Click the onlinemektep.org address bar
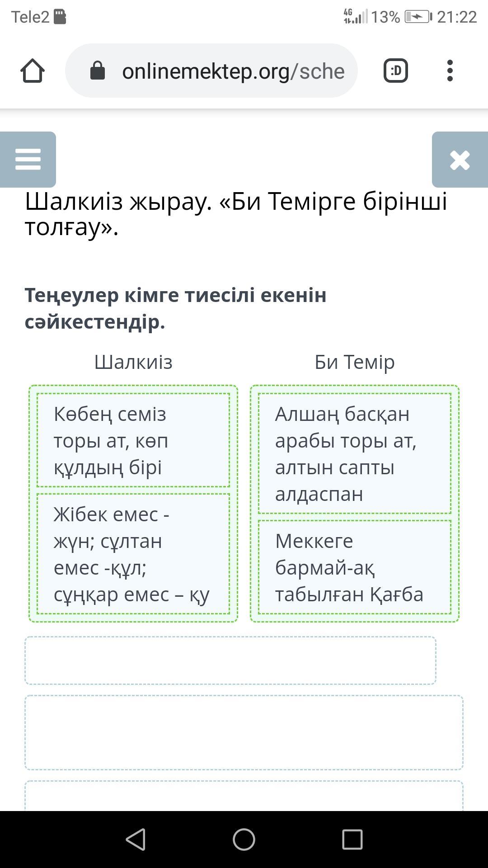This screenshot has width=488, height=868. [233, 71]
